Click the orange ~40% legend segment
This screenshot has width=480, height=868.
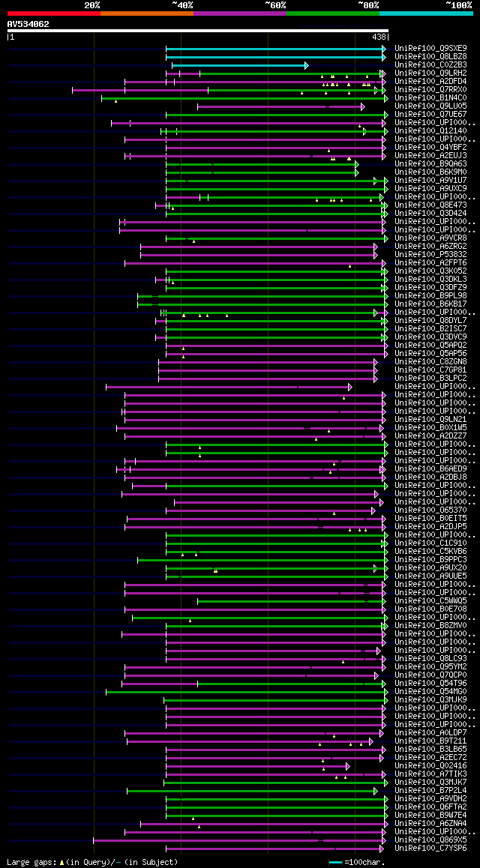click(147, 13)
